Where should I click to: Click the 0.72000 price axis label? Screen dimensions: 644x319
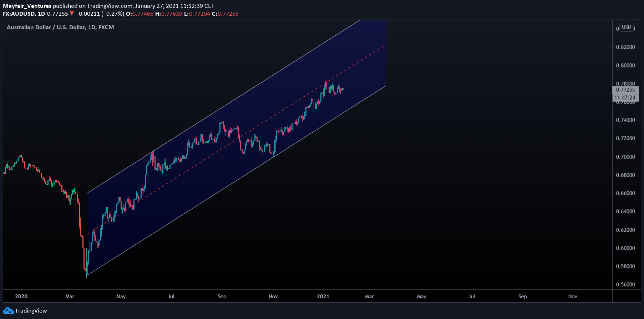625,138
